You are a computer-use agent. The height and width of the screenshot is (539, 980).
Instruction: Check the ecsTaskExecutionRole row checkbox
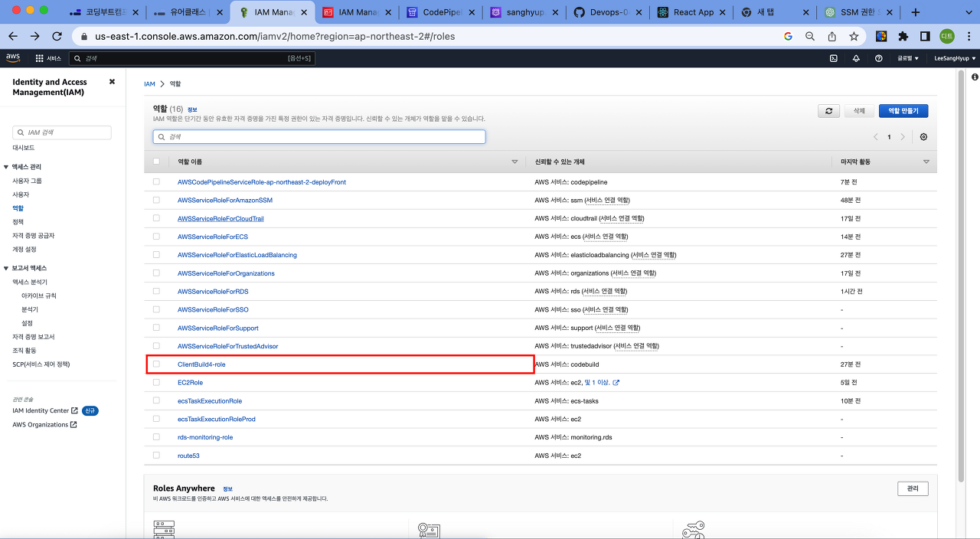pyautogui.click(x=156, y=400)
